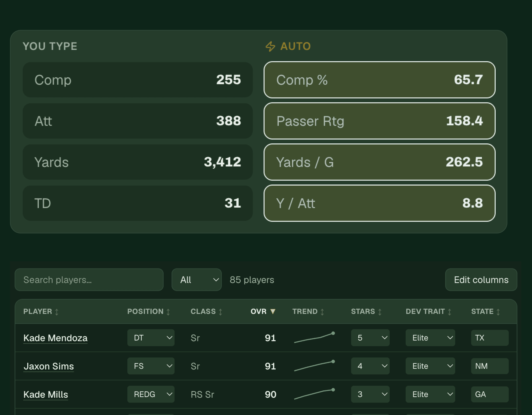
Task: Click Kade Mendoza's trend sparkline
Action: (x=315, y=338)
